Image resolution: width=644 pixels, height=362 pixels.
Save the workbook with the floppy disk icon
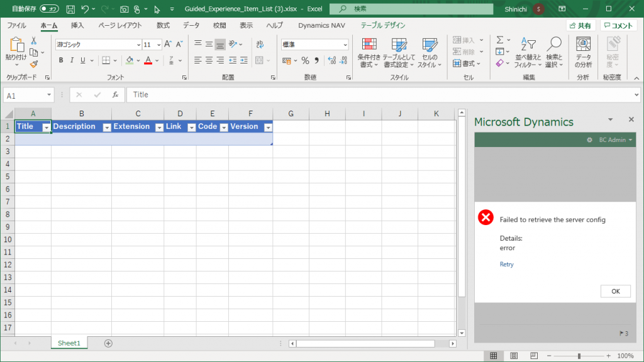(x=70, y=9)
